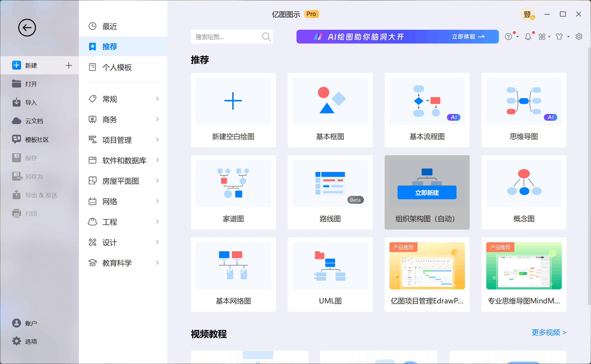This screenshot has height=364, width=591.
Task: Click the 商务 presentation icon
Action: 92,119
